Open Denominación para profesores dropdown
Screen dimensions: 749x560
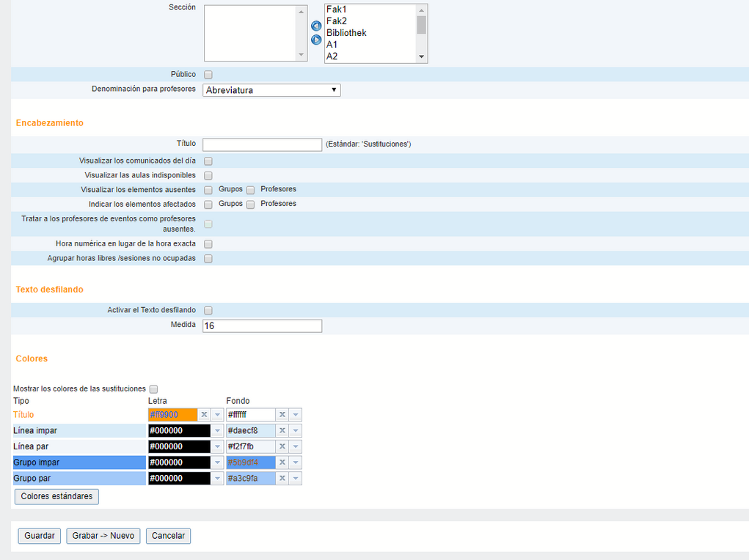coord(271,90)
